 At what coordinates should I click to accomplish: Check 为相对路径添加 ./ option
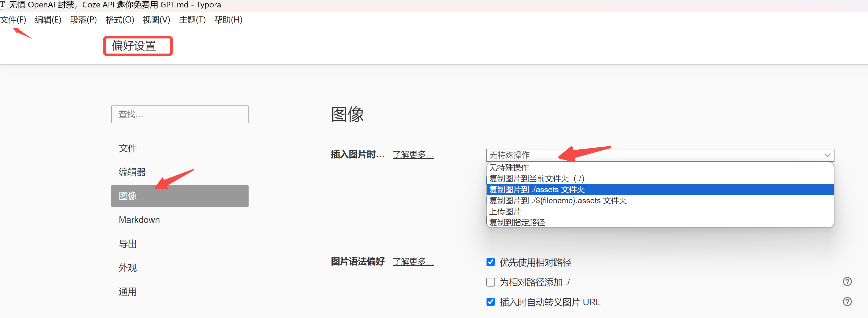490,282
